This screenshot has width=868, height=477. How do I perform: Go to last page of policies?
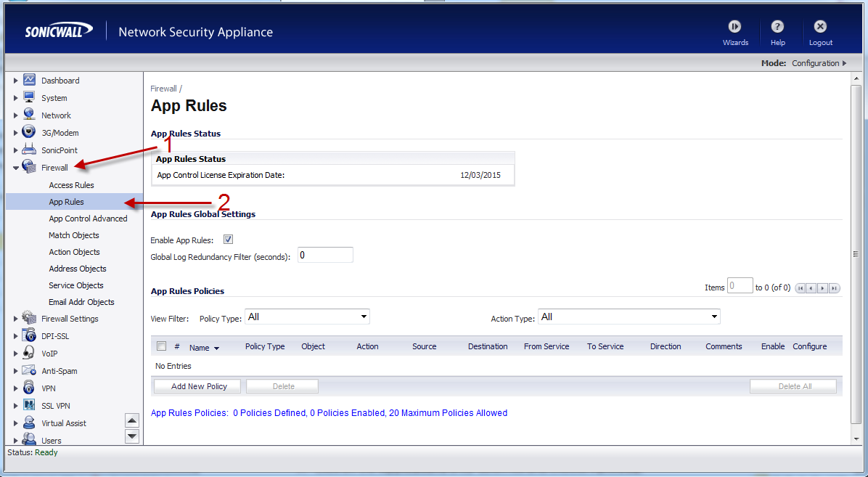(x=834, y=288)
